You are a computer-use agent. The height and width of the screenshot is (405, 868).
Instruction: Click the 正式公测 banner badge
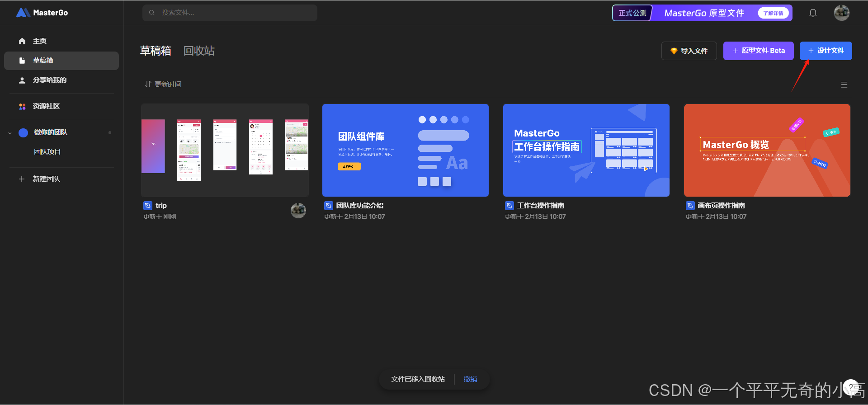[632, 13]
